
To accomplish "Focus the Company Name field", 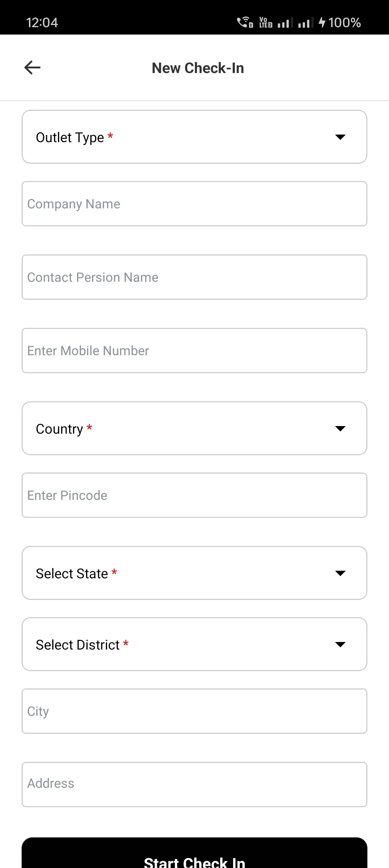I will [194, 204].
